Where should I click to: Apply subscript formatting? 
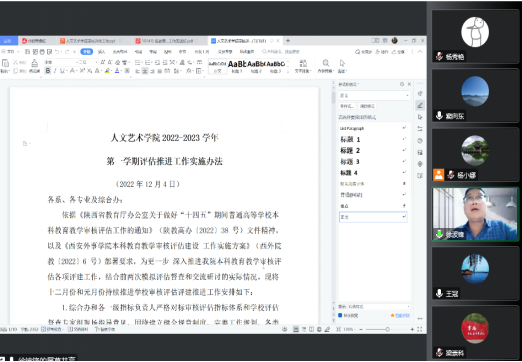coord(89,71)
